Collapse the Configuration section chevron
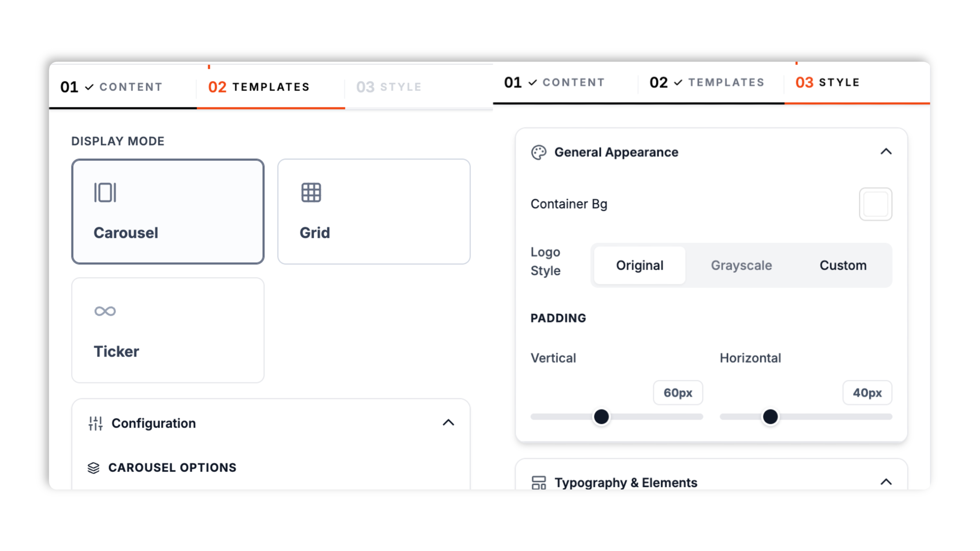Viewport: 980px width, 551px height. 449,423
